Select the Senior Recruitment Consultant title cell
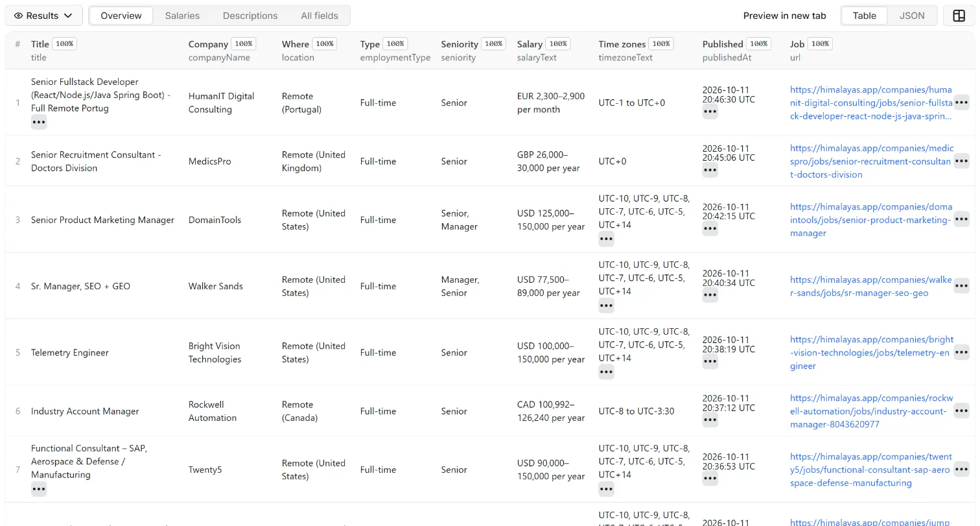Viewport: 980px width, 526px height. 96,161
